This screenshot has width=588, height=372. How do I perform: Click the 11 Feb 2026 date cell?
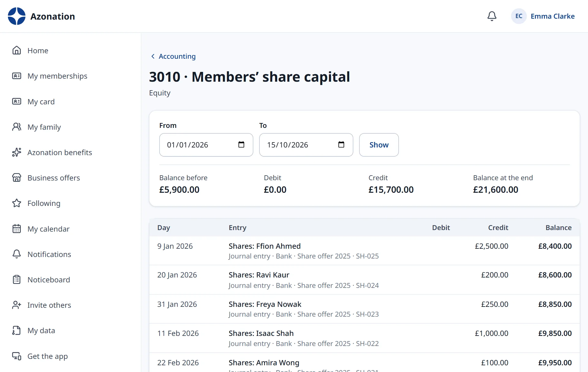(178, 333)
